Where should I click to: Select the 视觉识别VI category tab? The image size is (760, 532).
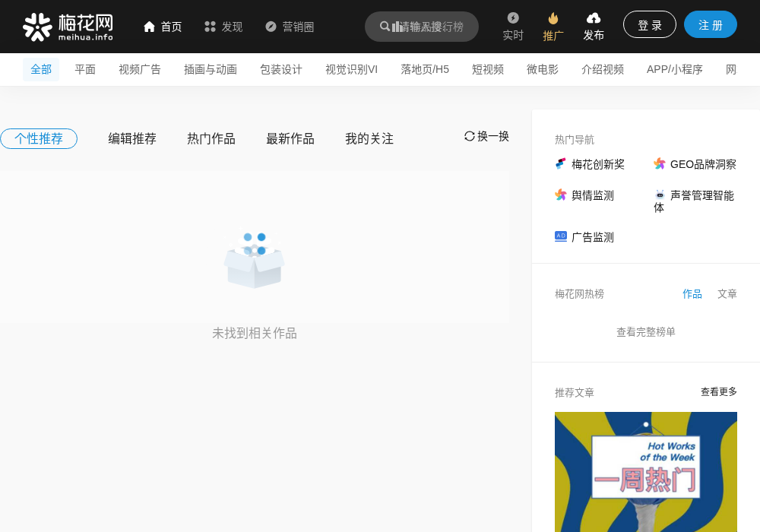point(351,69)
